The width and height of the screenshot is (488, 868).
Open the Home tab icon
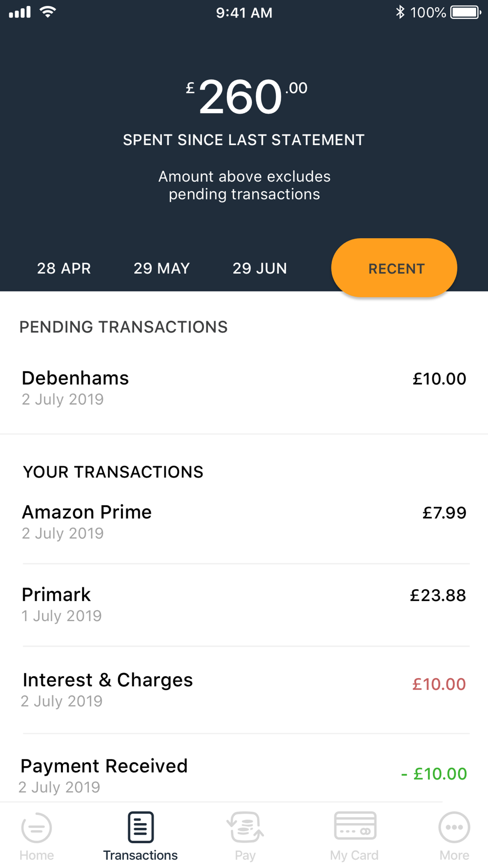[x=37, y=827]
